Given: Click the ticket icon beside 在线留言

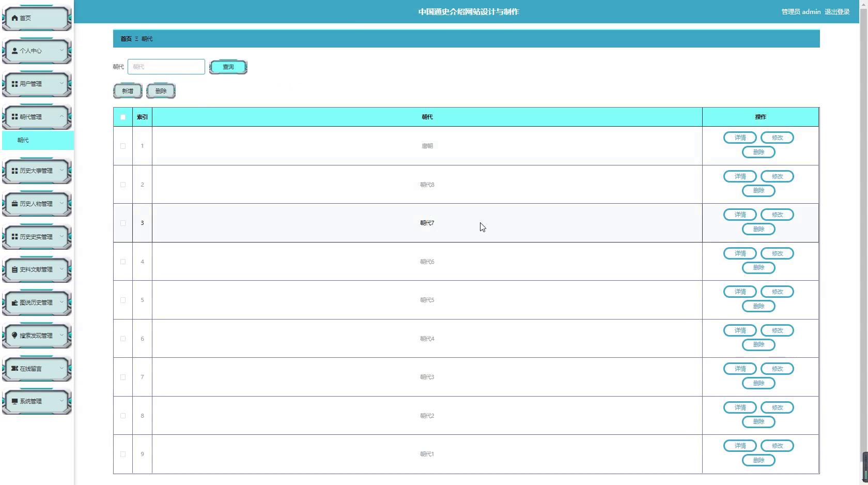Looking at the screenshot, I should 14,369.
